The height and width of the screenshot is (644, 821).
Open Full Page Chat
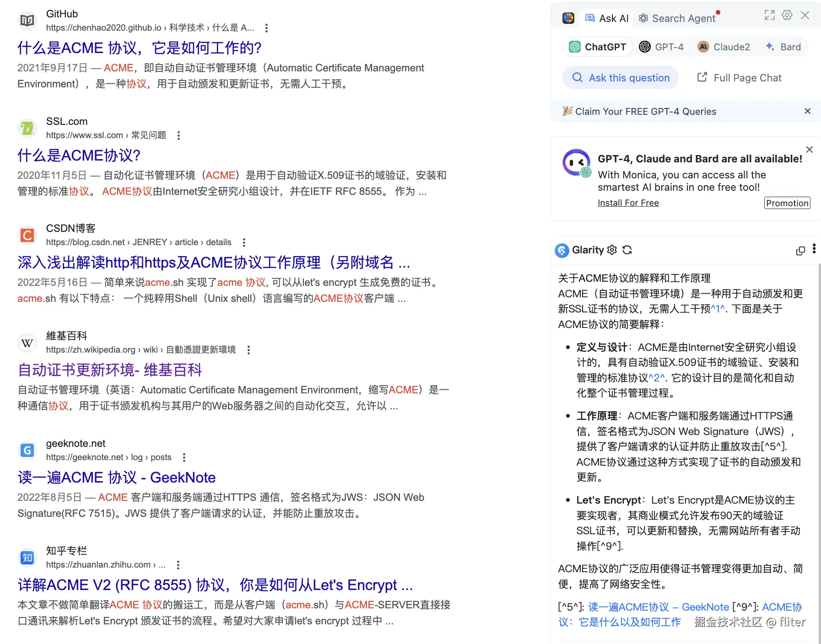(x=739, y=78)
